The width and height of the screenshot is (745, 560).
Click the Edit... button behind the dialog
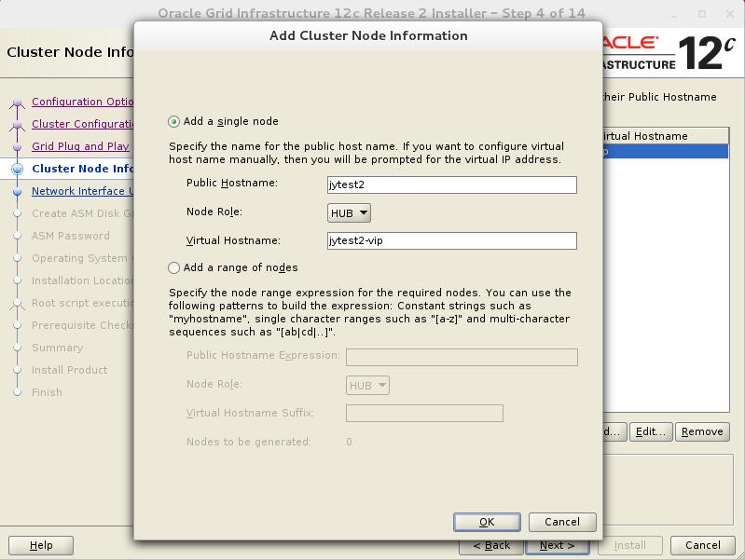651,431
